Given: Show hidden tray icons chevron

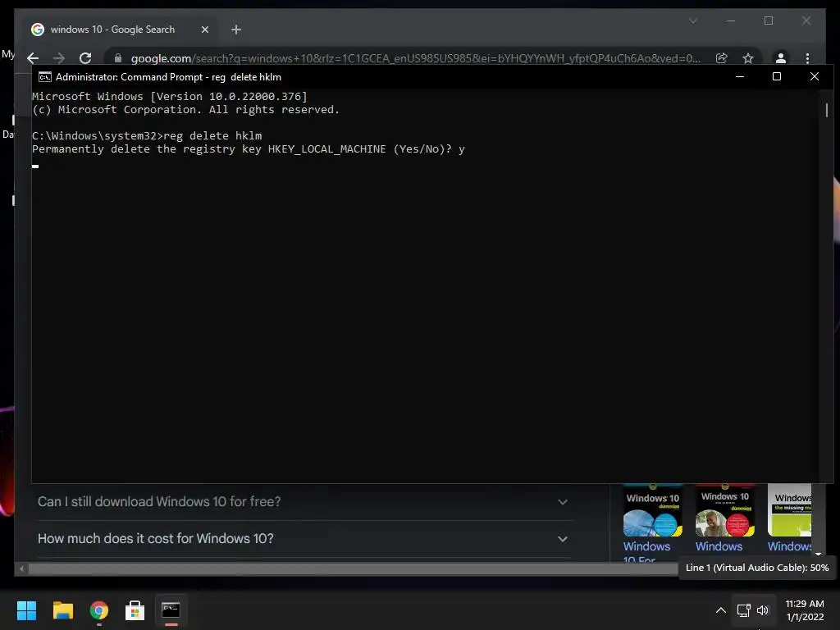Looking at the screenshot, I should click(x=721, y=610).
